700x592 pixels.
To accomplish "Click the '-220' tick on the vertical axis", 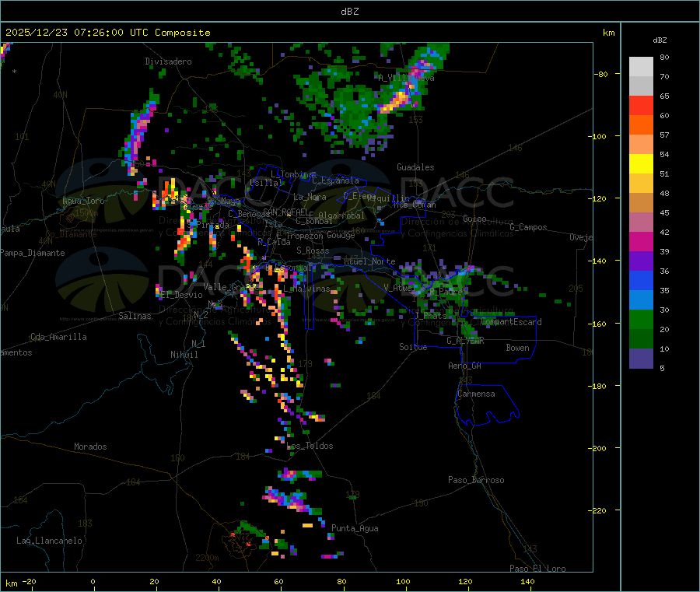I will tap(597, 511).
